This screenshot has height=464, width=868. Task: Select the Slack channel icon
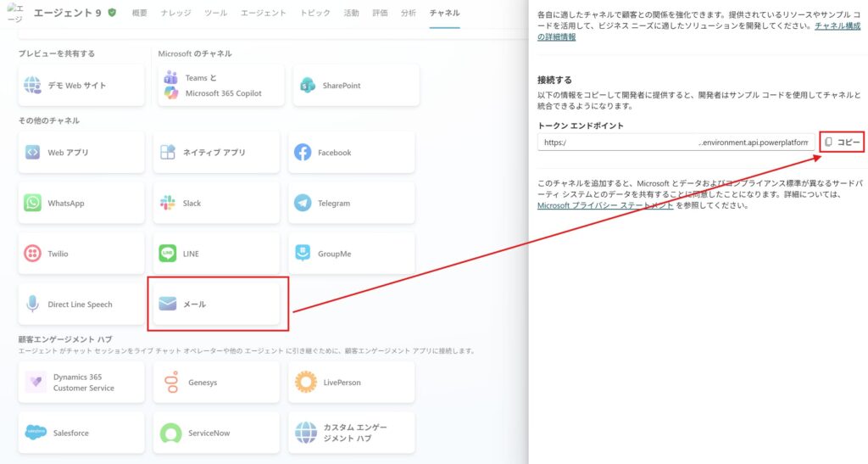168,204
